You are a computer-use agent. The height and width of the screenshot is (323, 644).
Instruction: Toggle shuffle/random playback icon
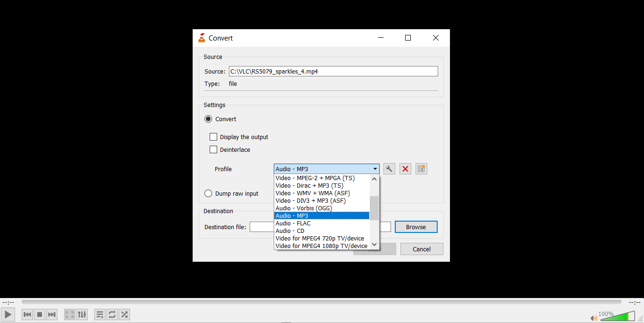[x=124, y=315]
